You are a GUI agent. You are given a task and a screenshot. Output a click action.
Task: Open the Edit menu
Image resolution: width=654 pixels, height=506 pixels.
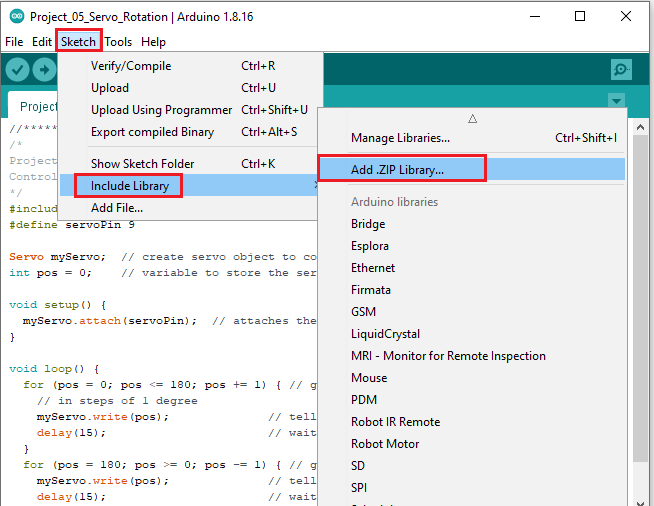(x=42, y=42)
